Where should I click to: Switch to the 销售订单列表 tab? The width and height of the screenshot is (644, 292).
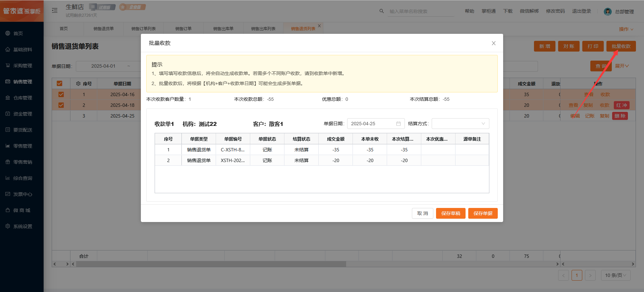(143, 29)
